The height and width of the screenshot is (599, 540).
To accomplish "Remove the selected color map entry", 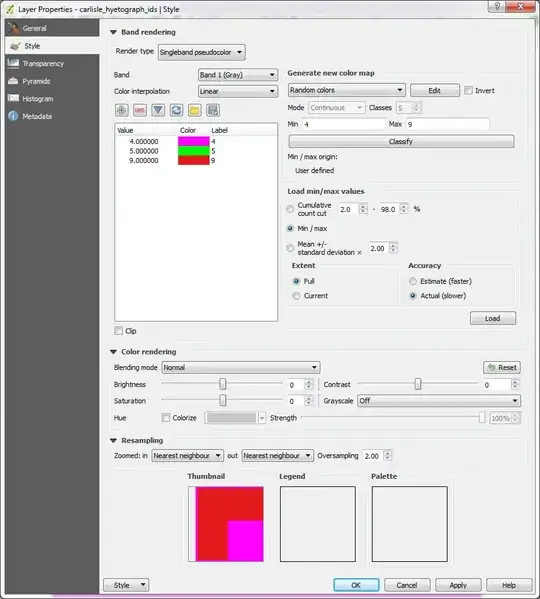I will tap(140, 110).
